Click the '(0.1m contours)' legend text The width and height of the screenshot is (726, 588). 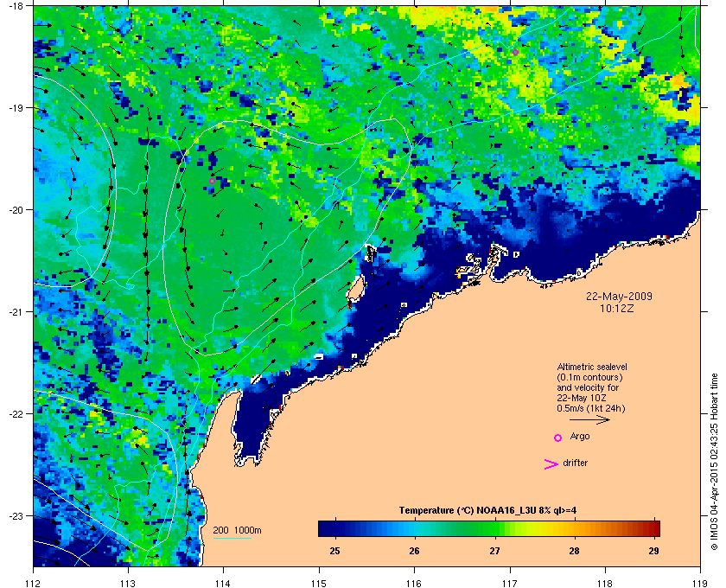click(589, 377)
